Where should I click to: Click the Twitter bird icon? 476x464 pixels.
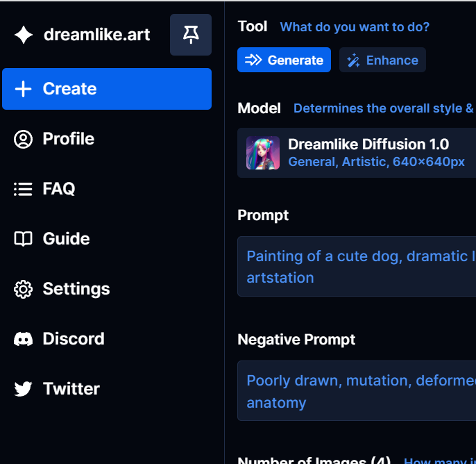[x=23, y=389]
